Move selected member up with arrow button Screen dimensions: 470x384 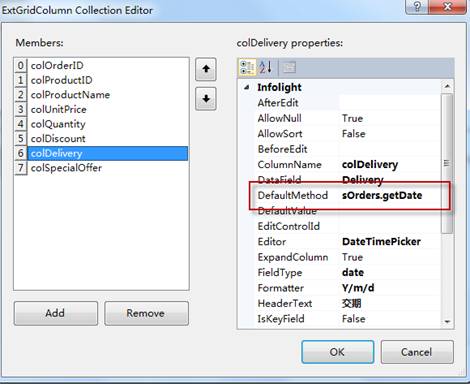point(206,69)
